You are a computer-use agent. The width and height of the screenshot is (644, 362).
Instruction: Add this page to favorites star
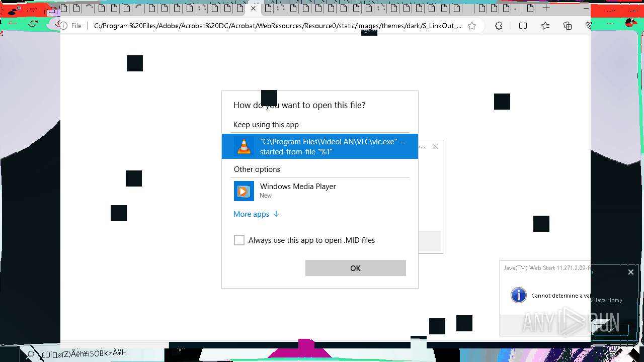[472, 26]
